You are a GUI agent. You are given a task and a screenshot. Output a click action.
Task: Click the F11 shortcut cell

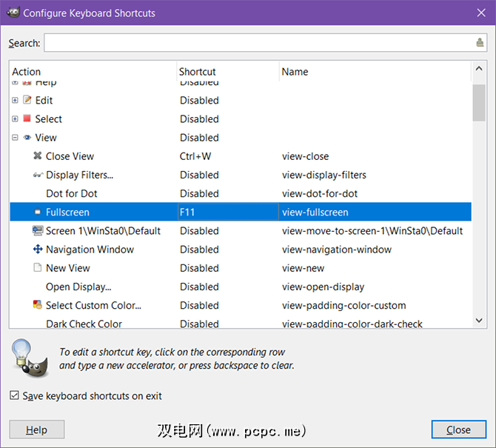[228, 212]
